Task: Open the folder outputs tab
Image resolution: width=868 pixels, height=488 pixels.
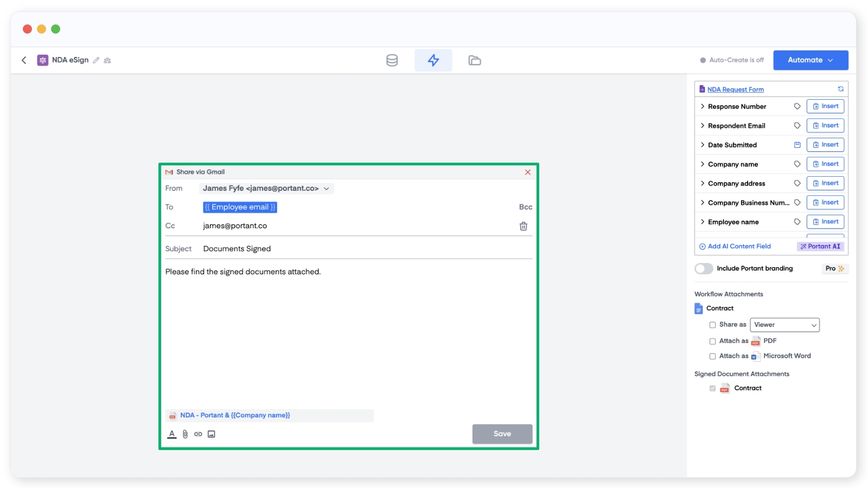Action: tap(474, 60)
